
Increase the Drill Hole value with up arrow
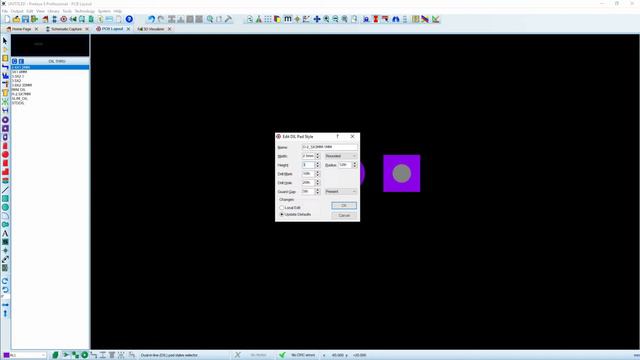click(x=318, y=181)
